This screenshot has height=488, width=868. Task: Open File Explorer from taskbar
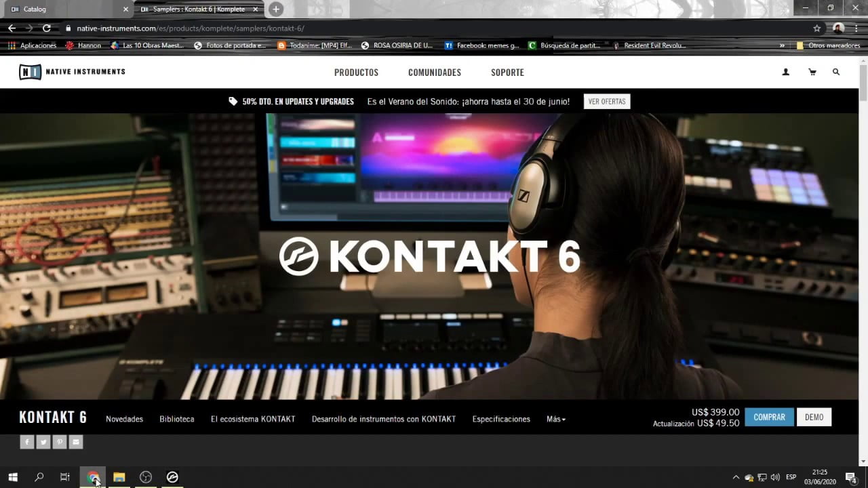click(x=119, y=477)
